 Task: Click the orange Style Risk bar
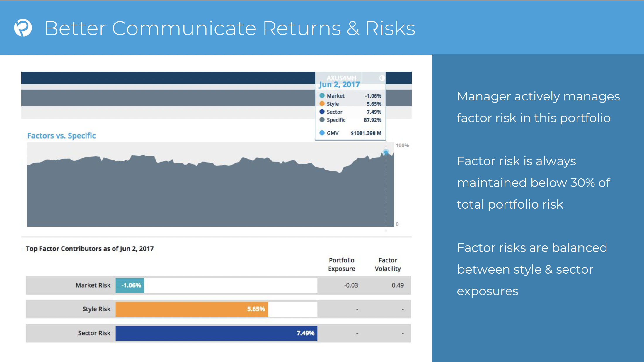[192, 309]
